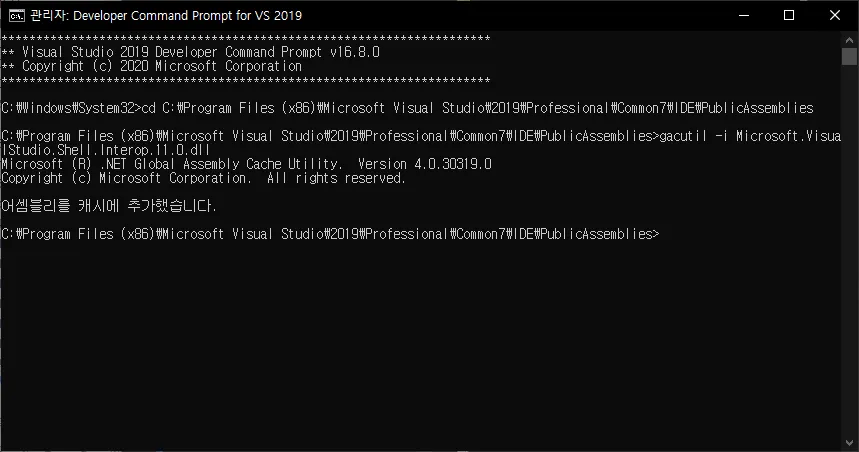Click the Korean message '어셈블리를 캐시에 추가했습니다.'

(x=108, y=206)
